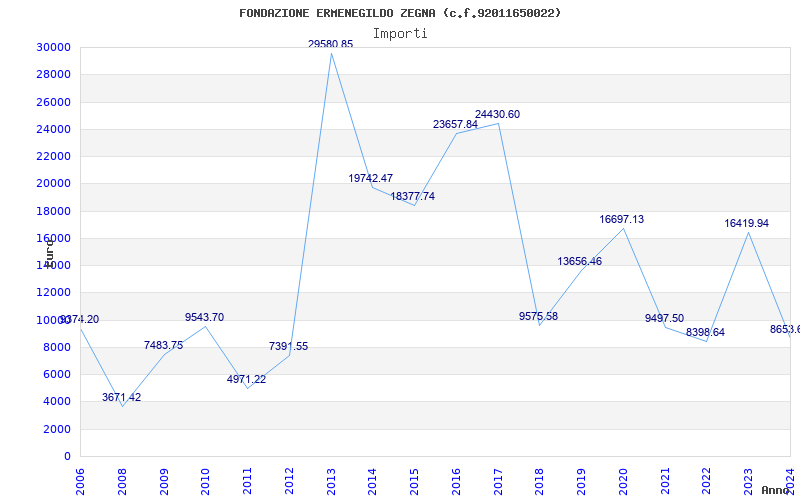Click the x-axis year 2014
Image resolution: width=800 pixels, height=500 pixels.
click(373, 482)
